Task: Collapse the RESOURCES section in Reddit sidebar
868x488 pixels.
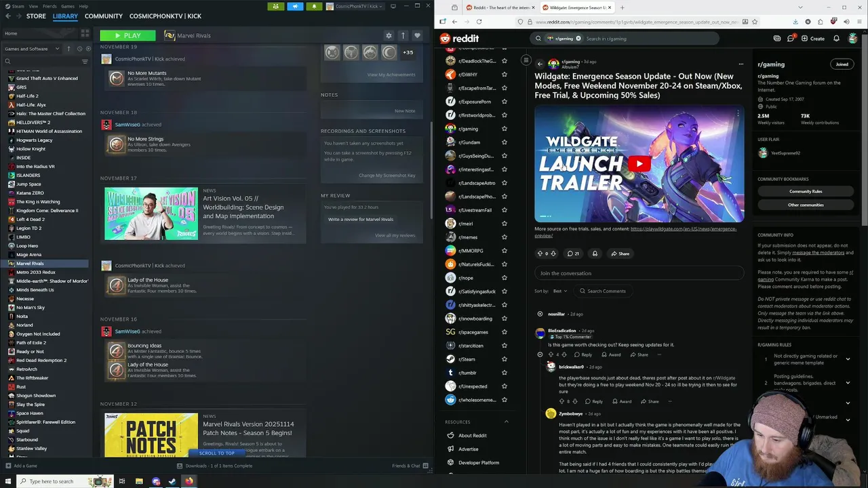Action: (x=506, y=422)
